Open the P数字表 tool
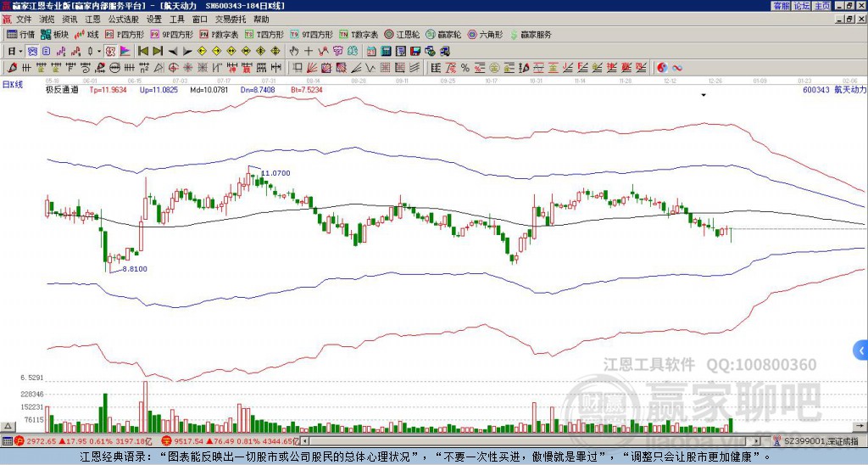The width and height of the screenshot is (868, 465). click(220, 34)
